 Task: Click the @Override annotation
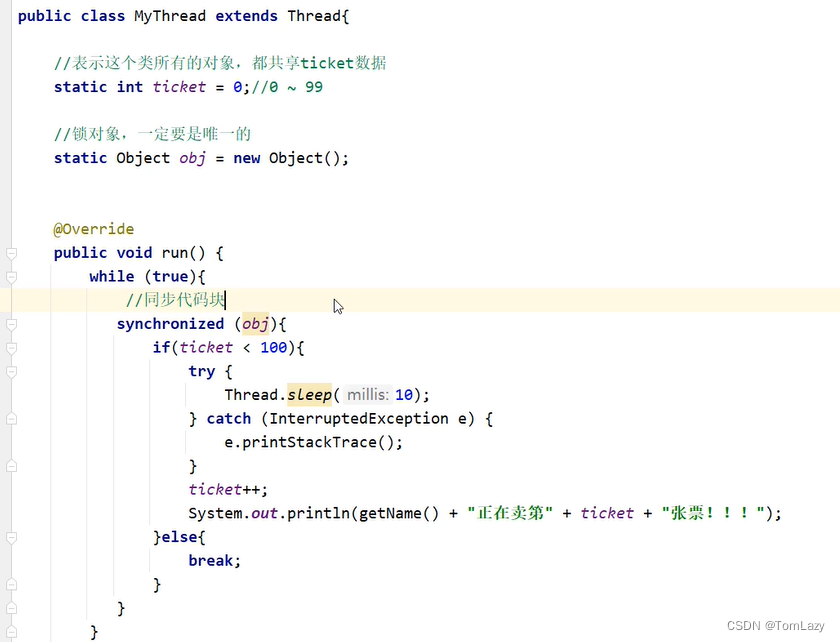pyautogui.click(x=94, y=229)
